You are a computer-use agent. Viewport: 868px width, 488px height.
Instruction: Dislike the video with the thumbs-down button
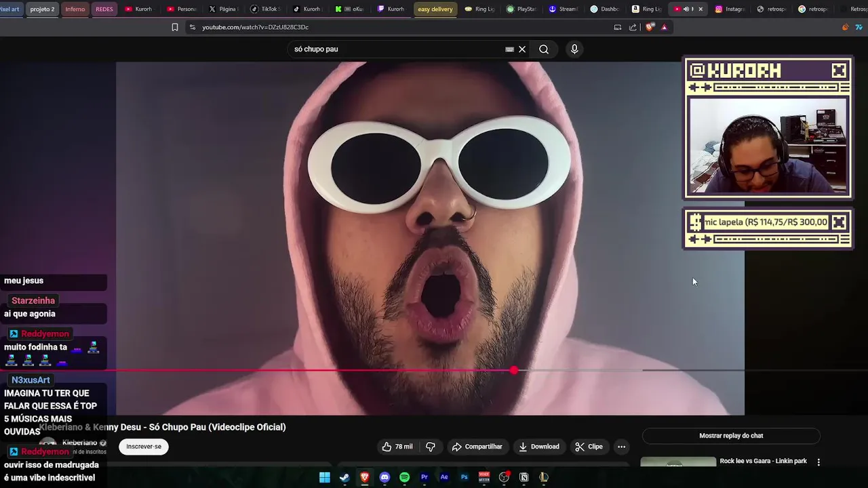pos(431,447)
